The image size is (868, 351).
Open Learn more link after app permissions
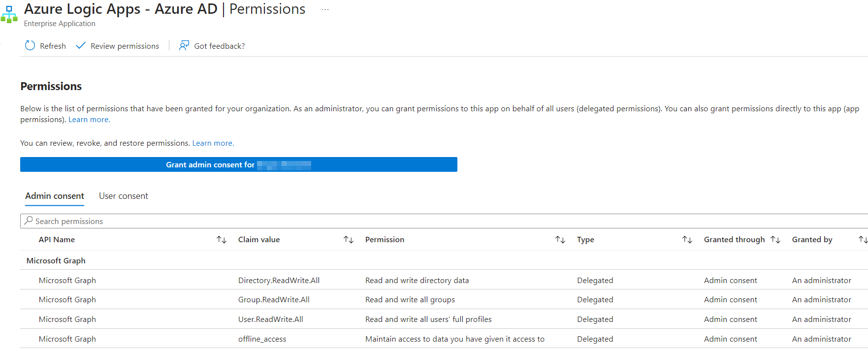[89, 120]
